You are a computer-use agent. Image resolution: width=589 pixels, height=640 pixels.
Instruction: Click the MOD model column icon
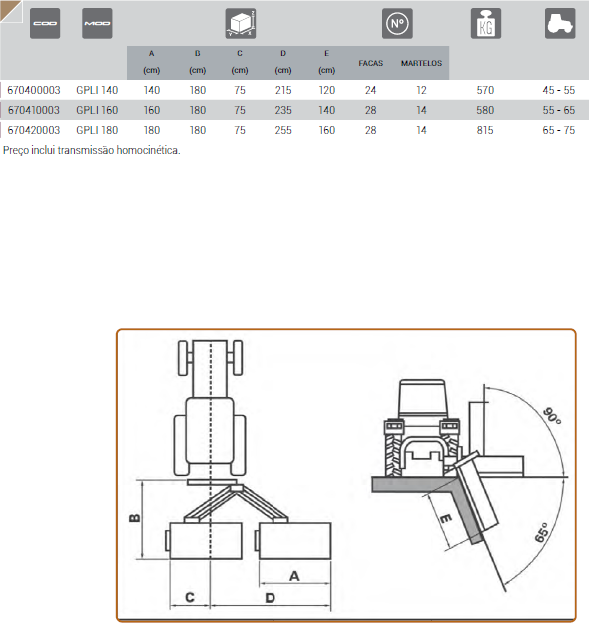(97, 23)
